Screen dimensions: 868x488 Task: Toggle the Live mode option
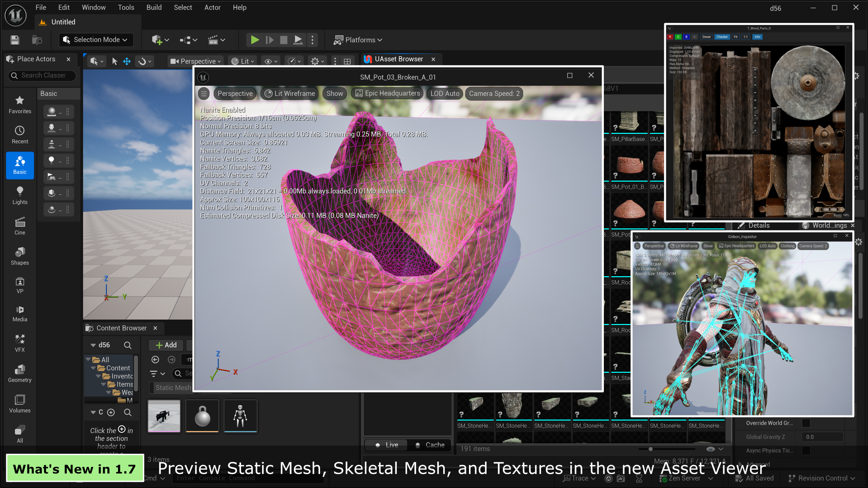click(386, 445)
